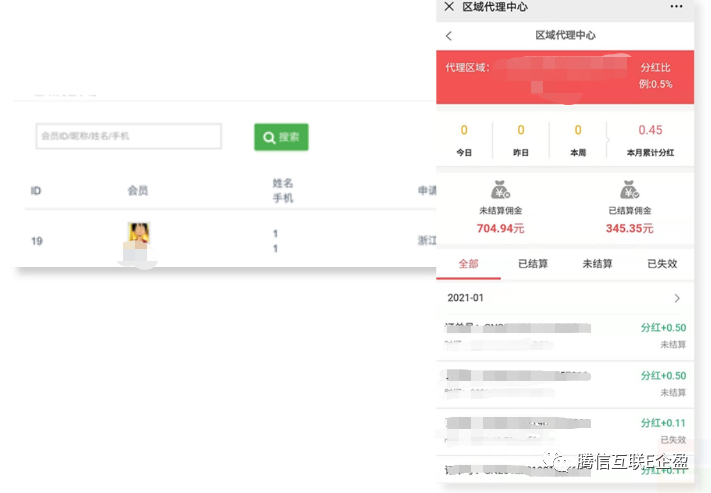Switch to the 未结算 tab

597,264
